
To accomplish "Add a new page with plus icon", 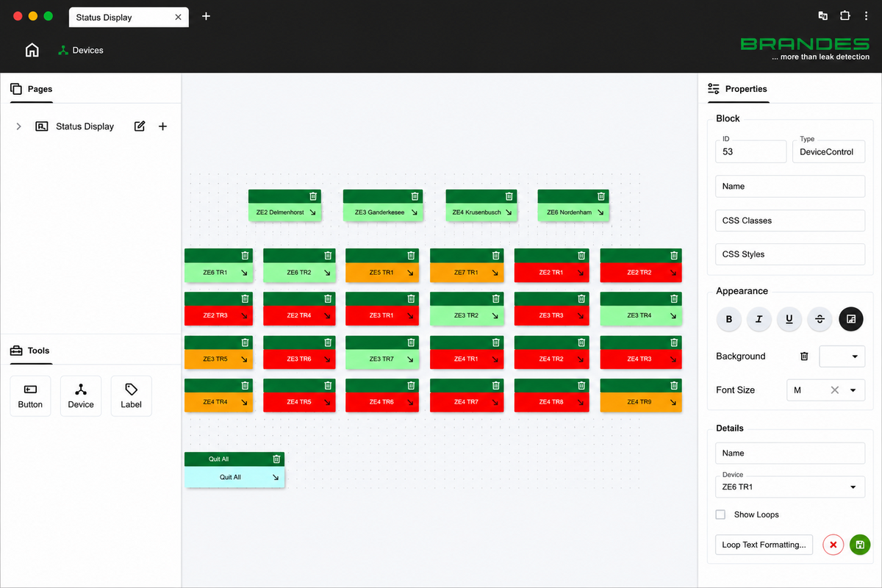I will [x=163, y=126].
